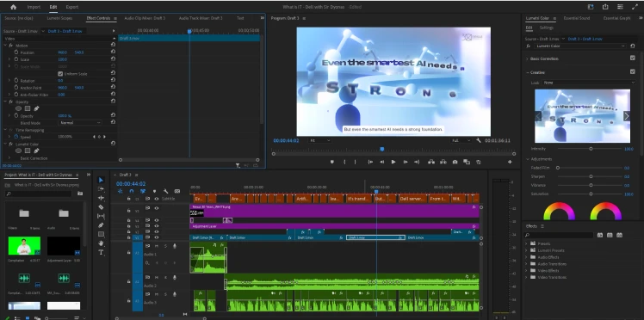Toggle timeline snapping magnet icon

(131, 191)
